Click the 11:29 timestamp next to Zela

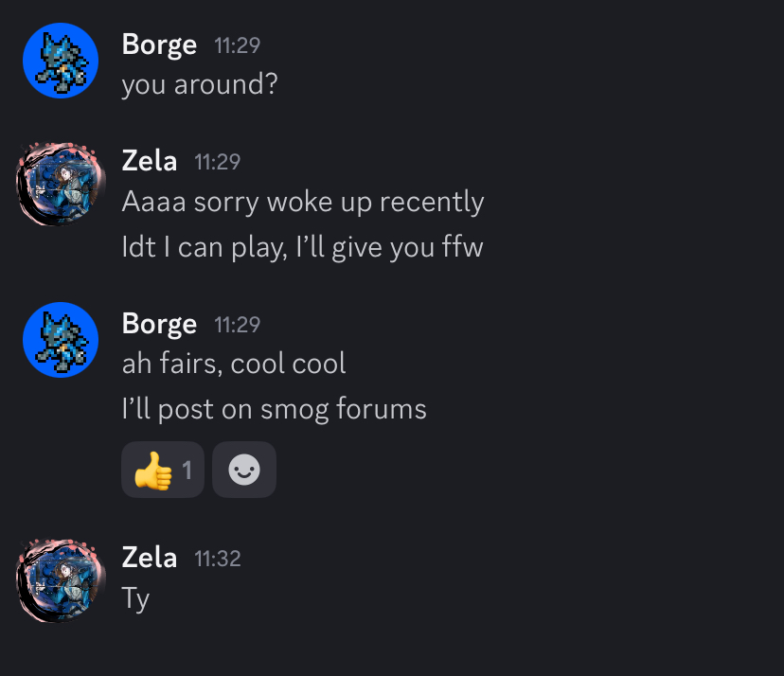pos(217,162)
